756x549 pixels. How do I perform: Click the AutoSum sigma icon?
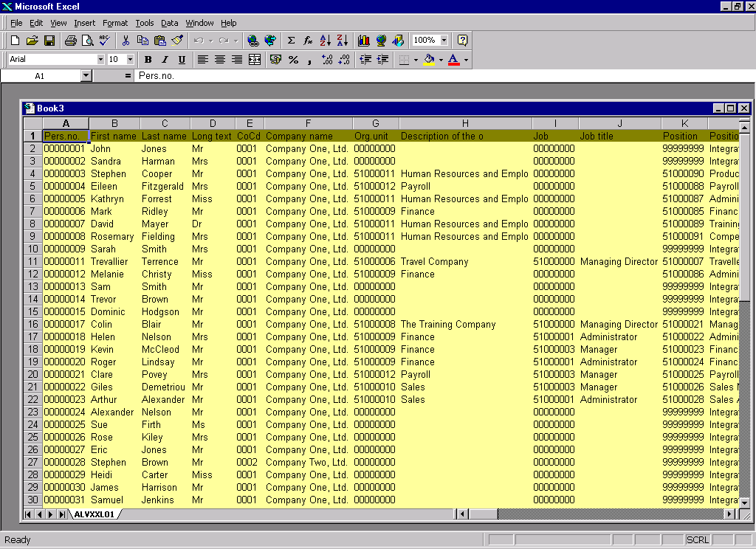coord(291,41)
